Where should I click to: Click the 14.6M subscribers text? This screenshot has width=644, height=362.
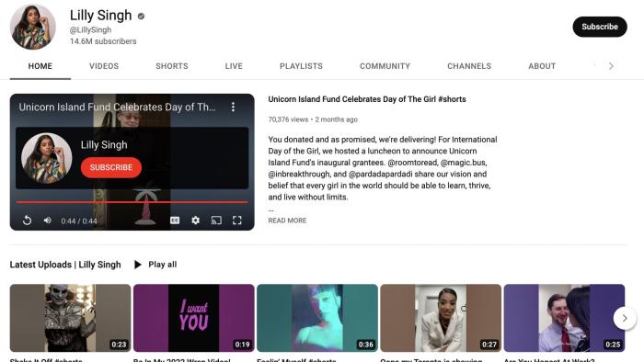[x=103, y=41]
